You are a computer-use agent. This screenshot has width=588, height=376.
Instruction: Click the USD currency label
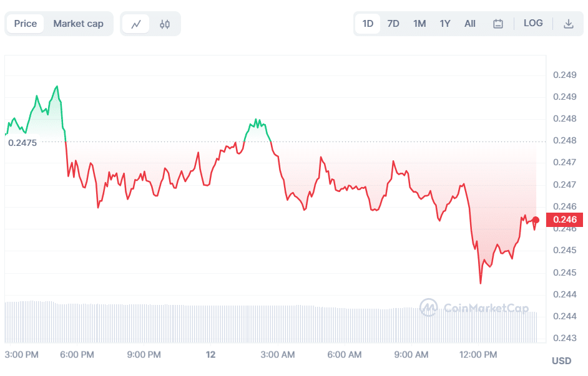click(561, 360)
